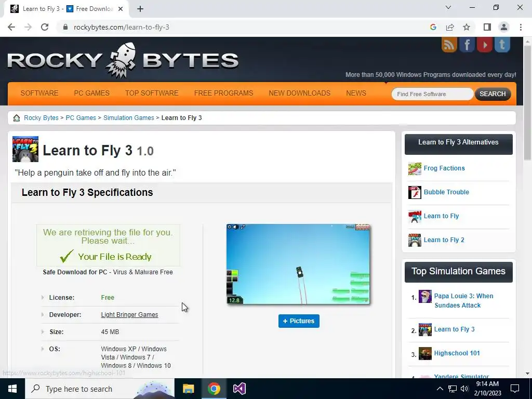Click the Papa Louie game thumbnail
This screenshot has height=399, width=532.
tap(425, 297)
